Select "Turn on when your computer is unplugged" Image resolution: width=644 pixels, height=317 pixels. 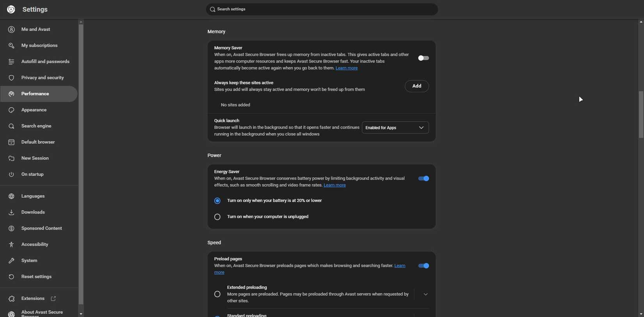point(217,217)
